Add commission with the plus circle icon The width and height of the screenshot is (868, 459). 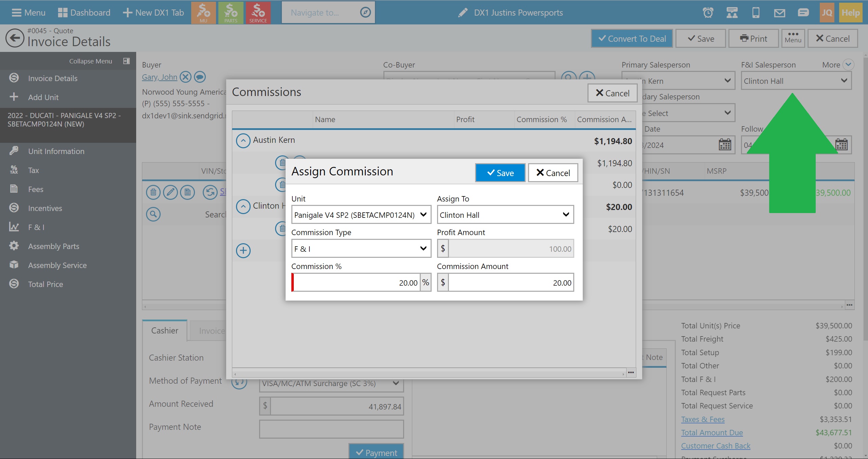pos(243,251)
